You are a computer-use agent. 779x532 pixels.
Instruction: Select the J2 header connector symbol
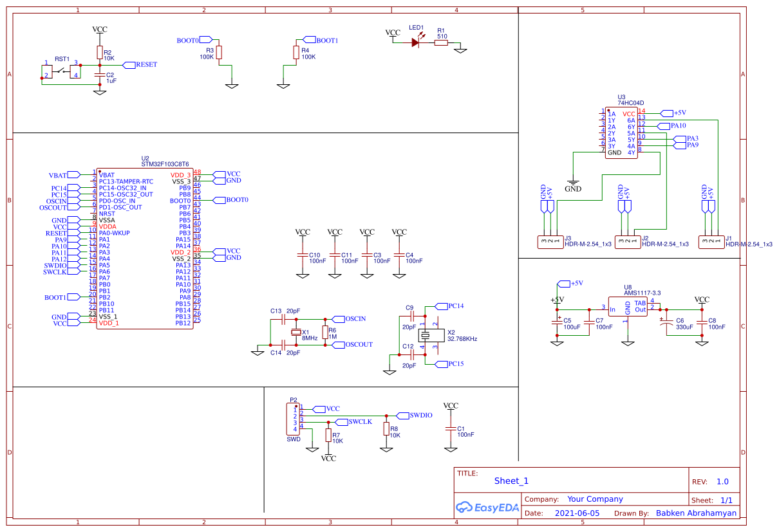[x=628, y=242]
